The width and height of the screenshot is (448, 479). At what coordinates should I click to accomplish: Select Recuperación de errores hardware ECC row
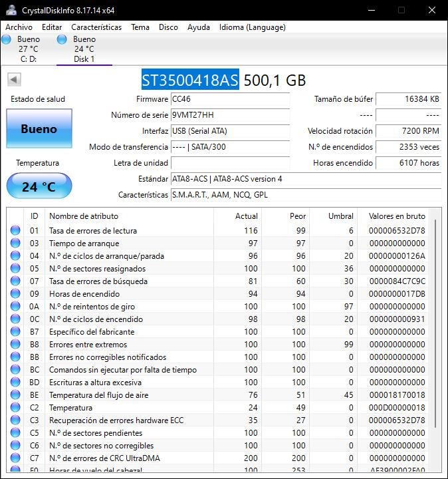click(x=217, y=420)
